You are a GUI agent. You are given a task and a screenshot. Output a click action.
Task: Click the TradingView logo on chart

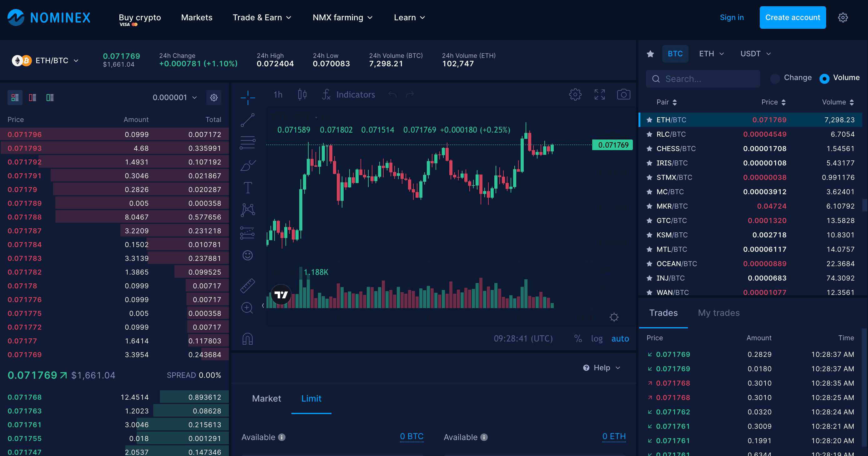[281, 295]
